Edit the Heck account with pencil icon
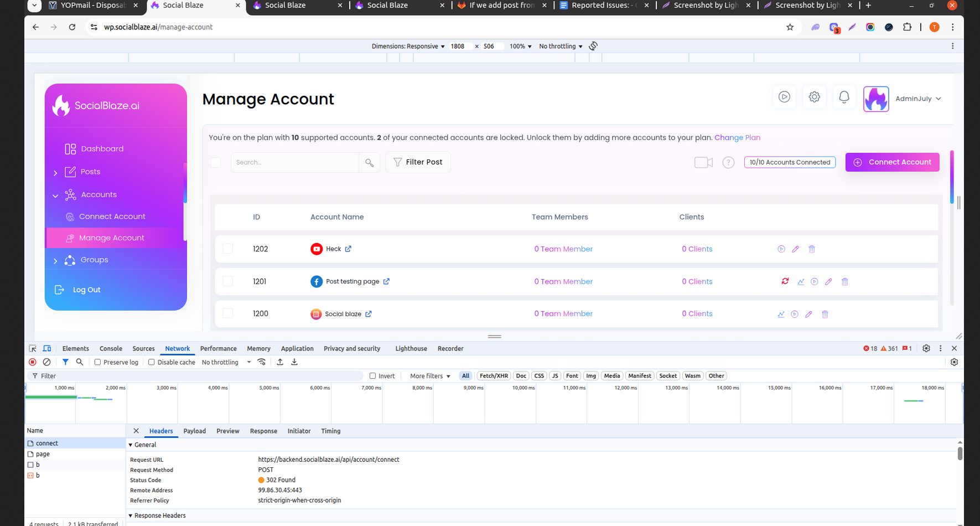The width and height of the screenshot is (980, 526). tap(795, 249)
